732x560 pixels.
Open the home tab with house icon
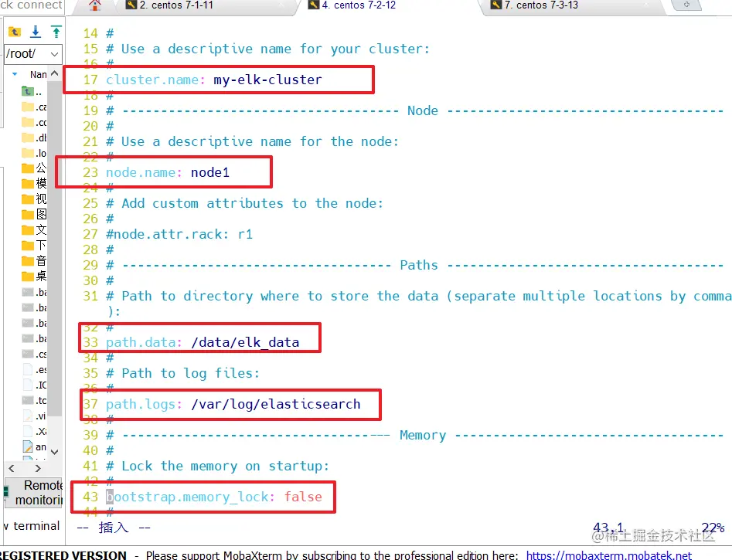pos(95,5)
